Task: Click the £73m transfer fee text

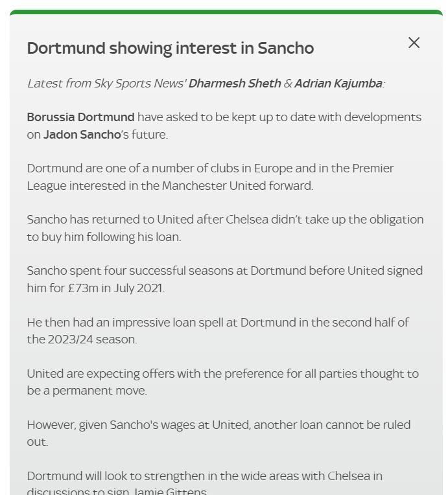Action: coord(83,288)
